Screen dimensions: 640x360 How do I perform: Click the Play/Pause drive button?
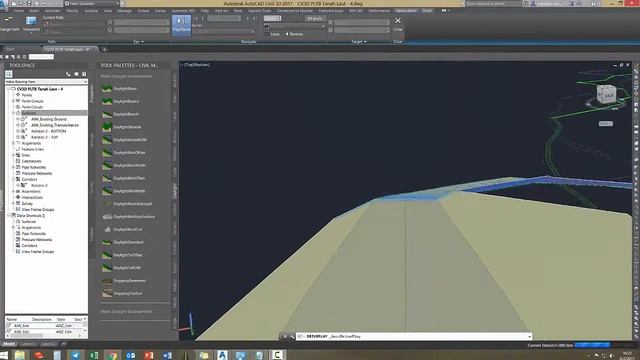(x=182, y=24)
